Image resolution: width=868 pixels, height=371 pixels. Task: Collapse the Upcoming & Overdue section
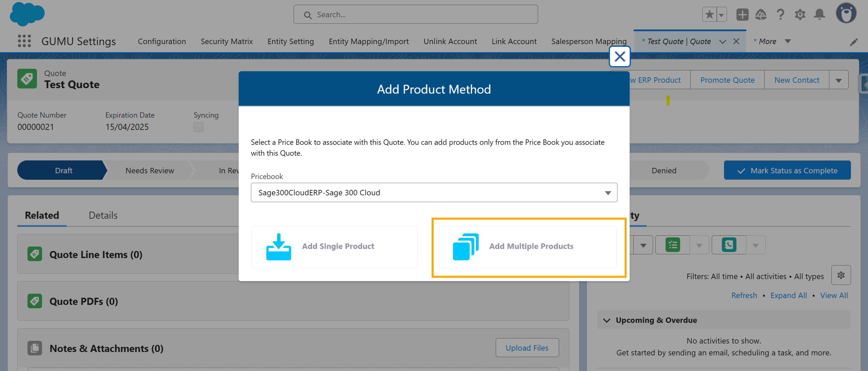tap(607, 320)
